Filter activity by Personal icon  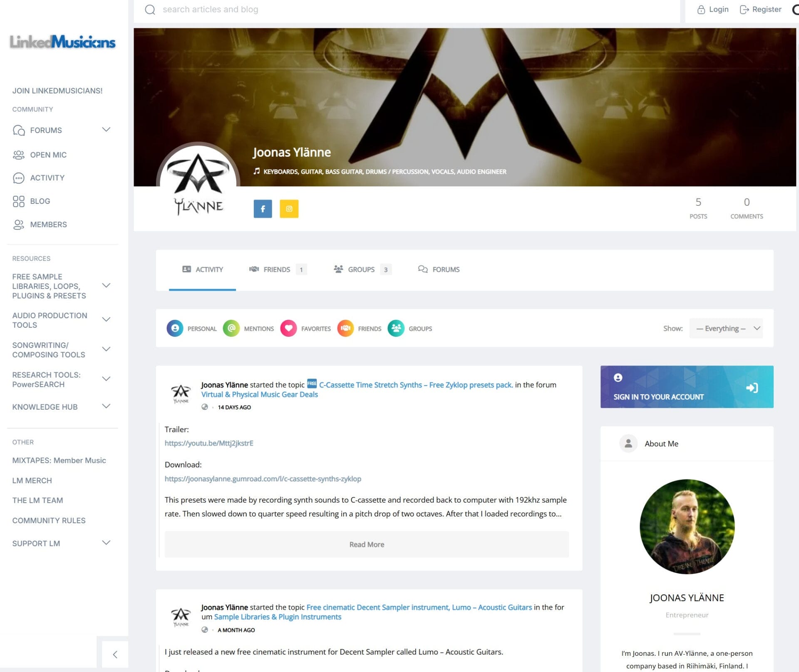coord(175,329)
